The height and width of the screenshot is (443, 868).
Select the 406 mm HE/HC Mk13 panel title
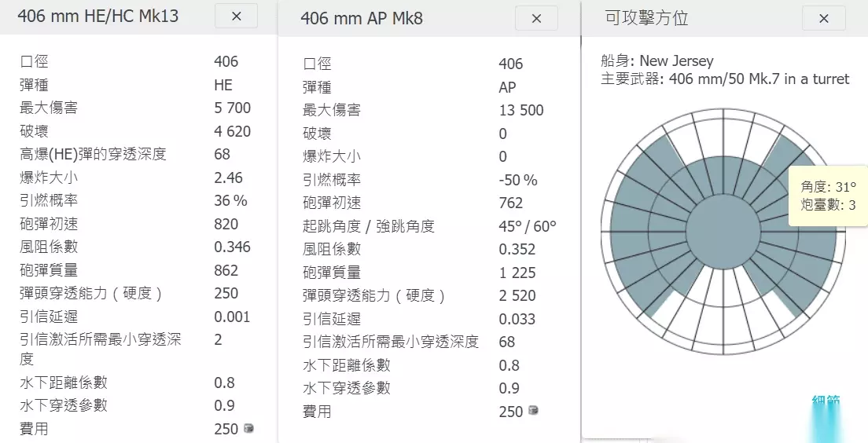[98, 16]
